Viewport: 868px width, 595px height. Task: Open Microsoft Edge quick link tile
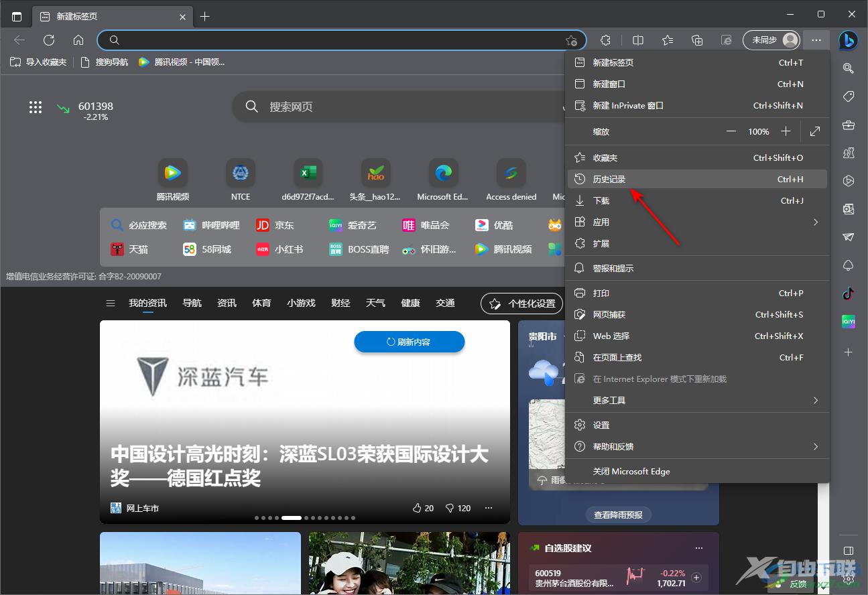click(443, 180)
